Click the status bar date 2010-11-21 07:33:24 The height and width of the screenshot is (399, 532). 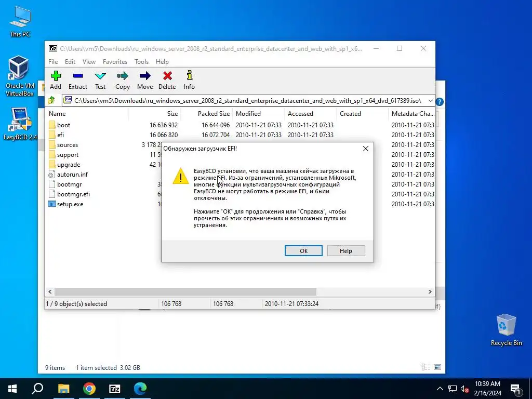tap(292, 303)
